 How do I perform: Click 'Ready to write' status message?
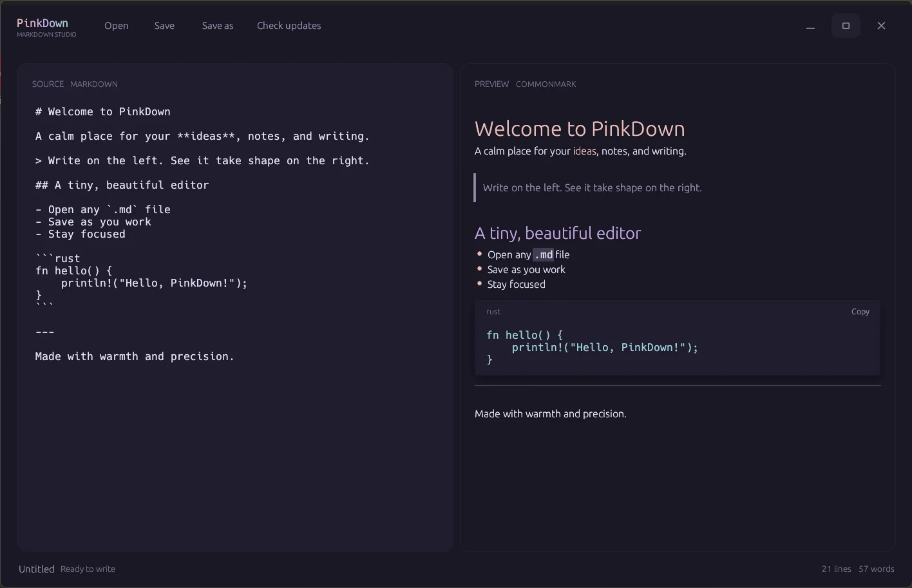(88, 569)
